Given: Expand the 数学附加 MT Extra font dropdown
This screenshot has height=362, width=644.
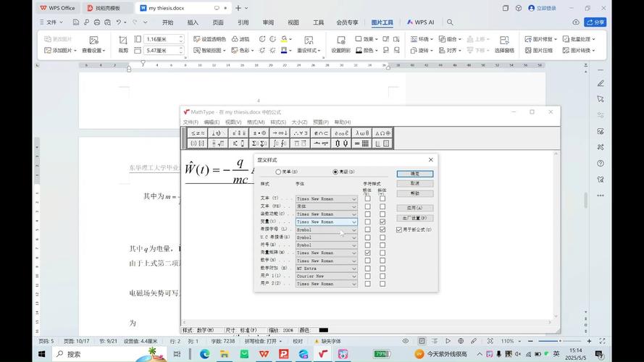Looking at the screenshot, I should coord(354,269).
